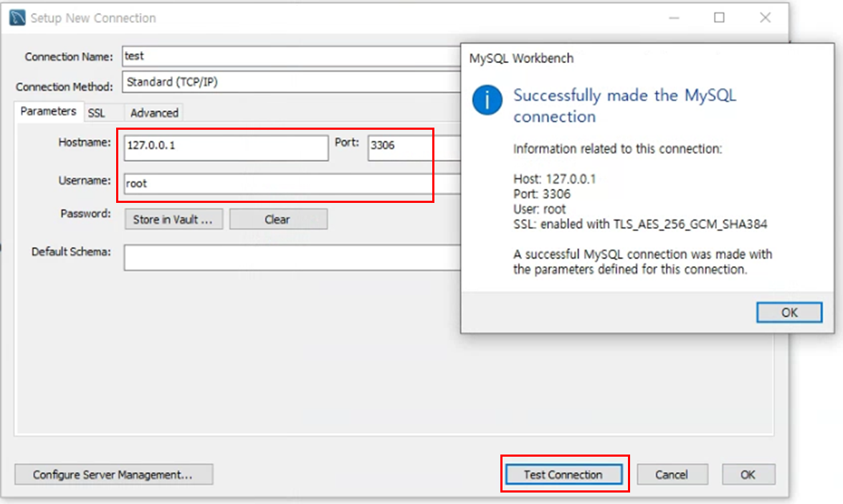Click the 'Default Schema:' label
The width and height of the screenshot is (843, 504).
(71, 252)
